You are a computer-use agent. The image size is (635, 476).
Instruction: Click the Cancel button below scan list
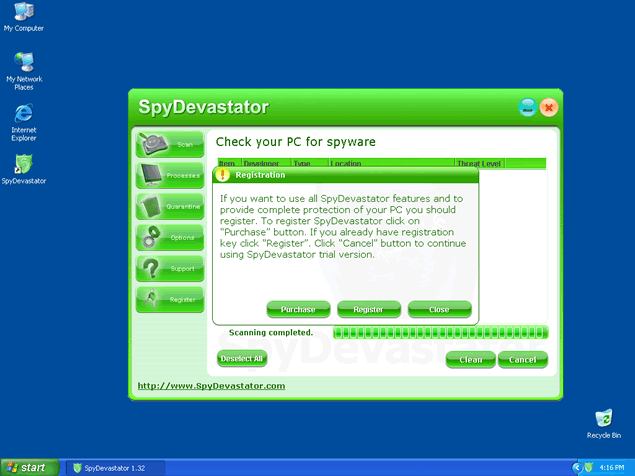click(522, 359)
